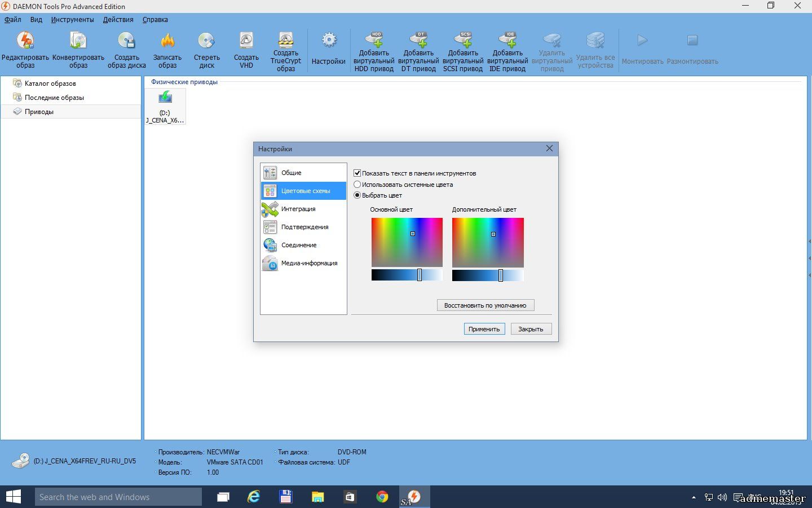Screen dimensions: 812x508
Task: Select Burn Image (Записать образ) flame icon
Action: tap(167, 41)
